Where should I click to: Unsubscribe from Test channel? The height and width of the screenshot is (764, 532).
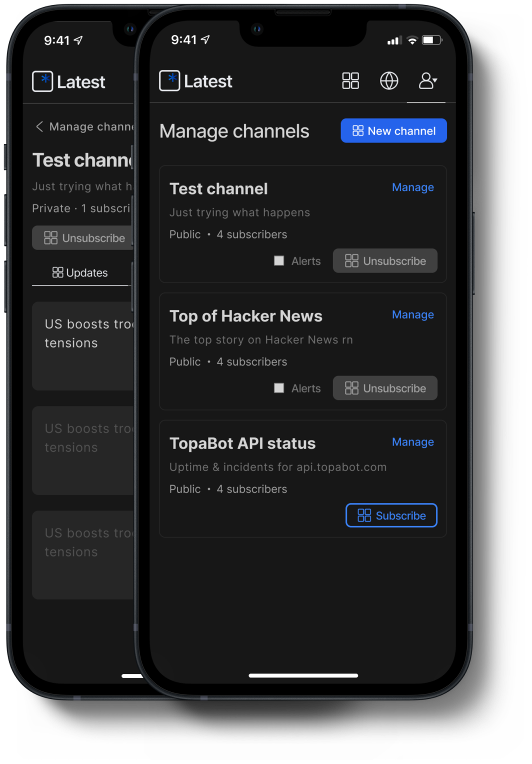pos(385,261)
